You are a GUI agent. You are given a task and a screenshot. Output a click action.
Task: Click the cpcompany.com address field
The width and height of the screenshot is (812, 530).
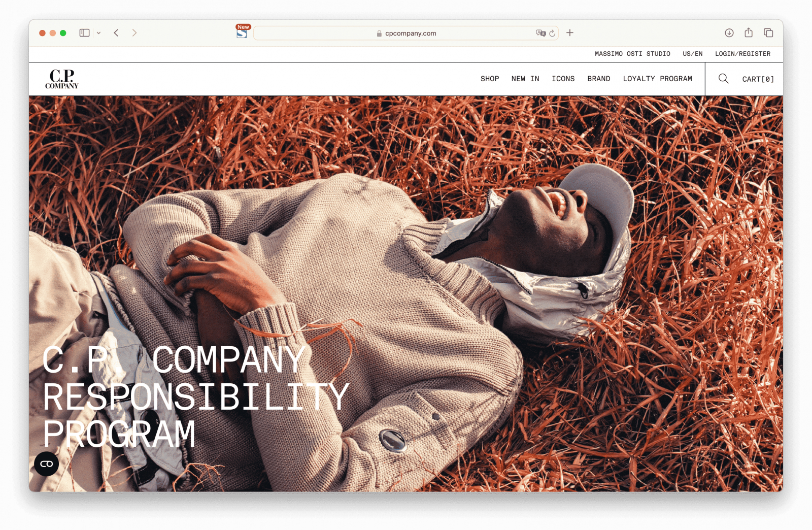[406, 33]
